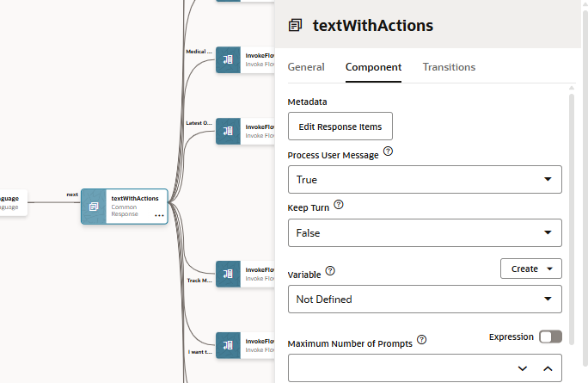The width and height of the screenshot is (588, 383).
Task: Click the Track M... InvokeFlow node icon
Action: (x=228, y=274)
